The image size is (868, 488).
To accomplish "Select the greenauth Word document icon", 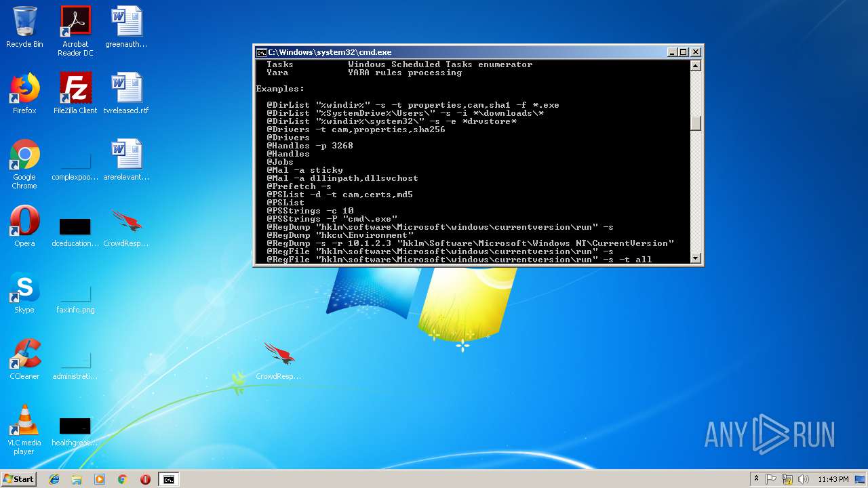I will click(x=126, y=27).
